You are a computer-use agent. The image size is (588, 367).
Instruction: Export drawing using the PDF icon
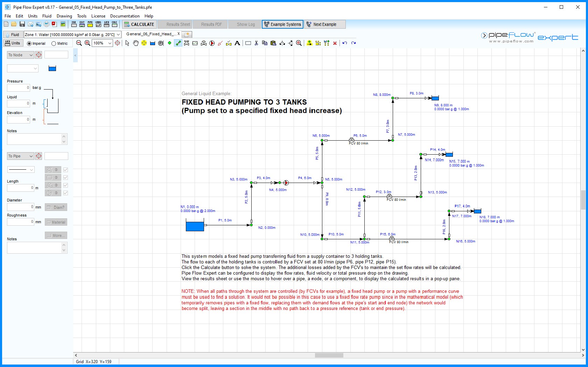(x=54, y=24)
